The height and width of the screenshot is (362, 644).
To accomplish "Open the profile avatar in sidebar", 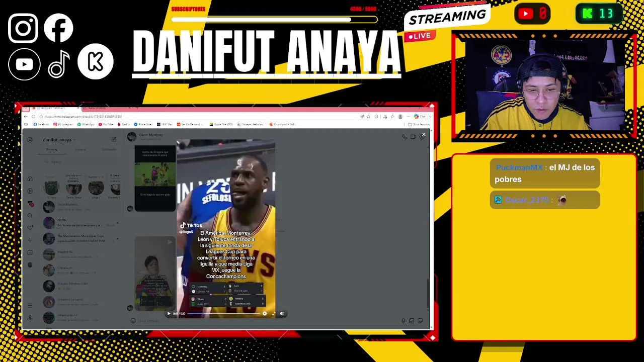I will coord(30,265).
